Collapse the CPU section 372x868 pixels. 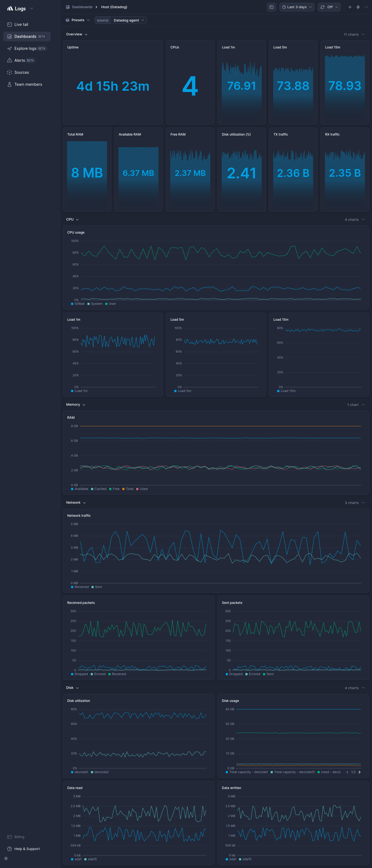tap(72, 219)
